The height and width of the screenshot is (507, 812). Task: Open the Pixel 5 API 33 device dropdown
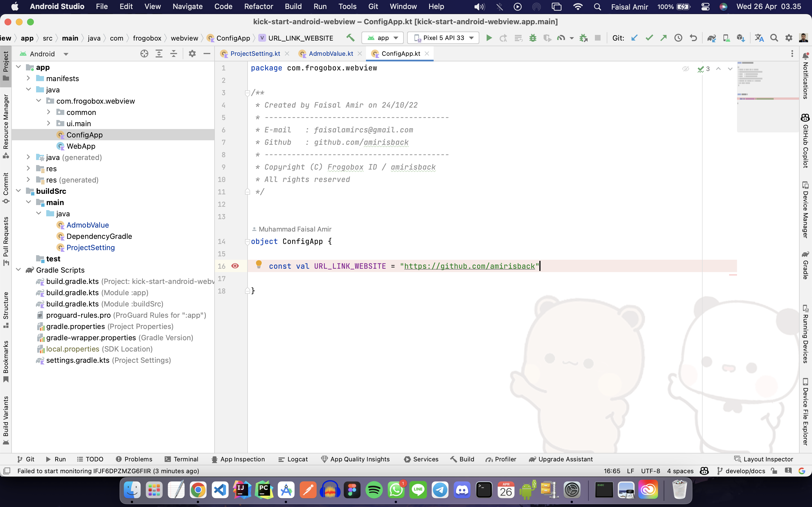[443, 38]
